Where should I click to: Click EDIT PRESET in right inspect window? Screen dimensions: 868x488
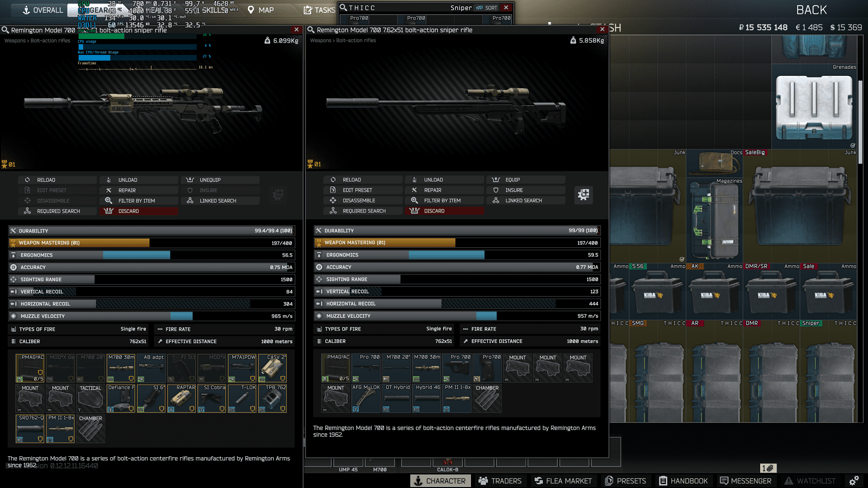363,190
